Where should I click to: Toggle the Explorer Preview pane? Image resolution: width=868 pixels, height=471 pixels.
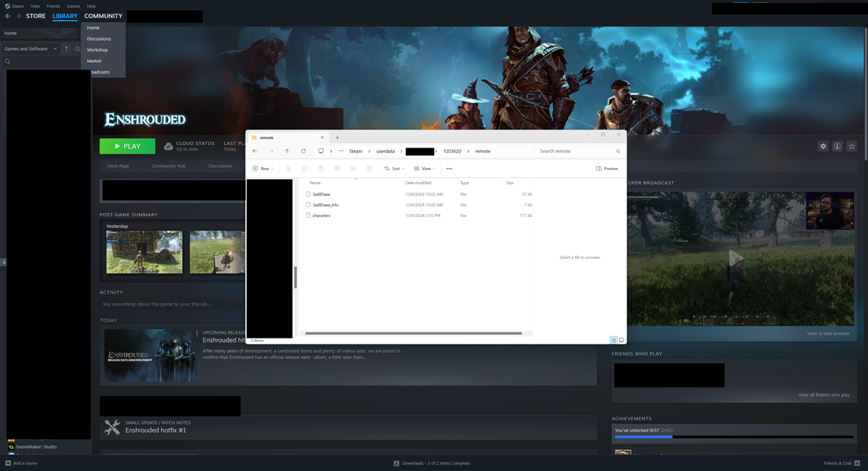607,169
